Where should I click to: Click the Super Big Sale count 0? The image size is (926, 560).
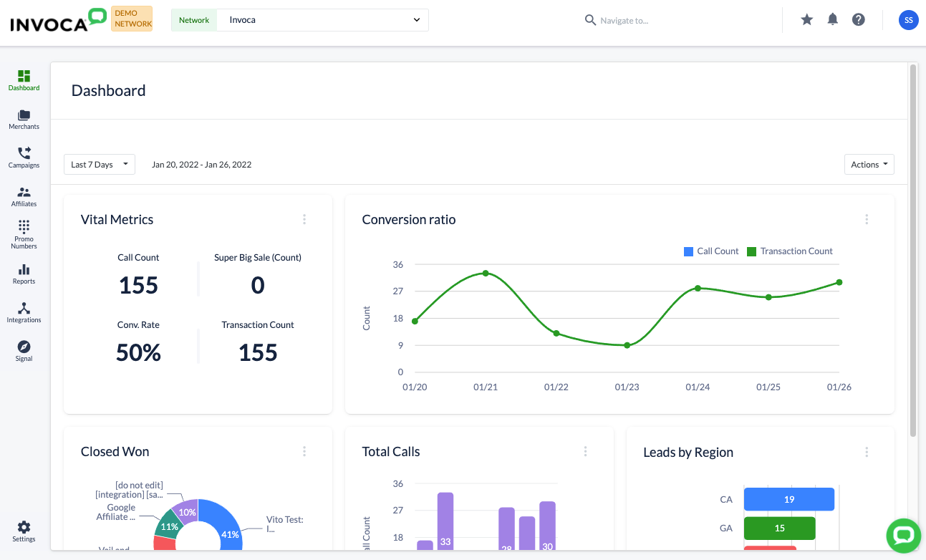click(x=258, y=285)
